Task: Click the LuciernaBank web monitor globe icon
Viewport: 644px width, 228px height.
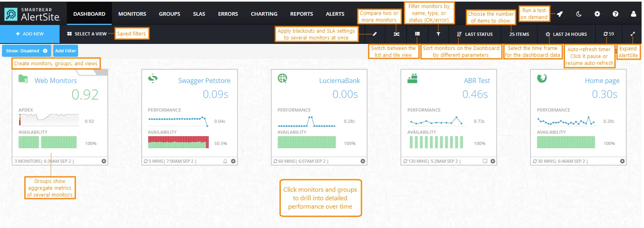Action: tap(283, 79)
